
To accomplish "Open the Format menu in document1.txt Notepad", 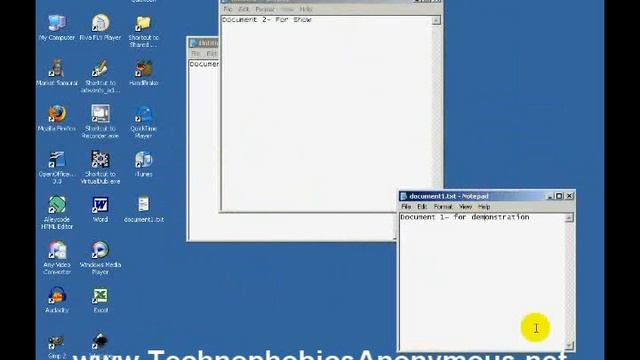I will point(443,207).
